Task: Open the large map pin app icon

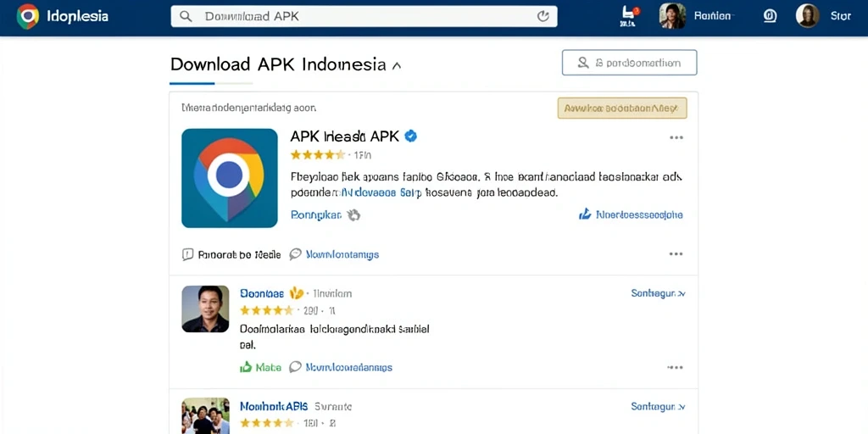Action: (x=229, y=178)
